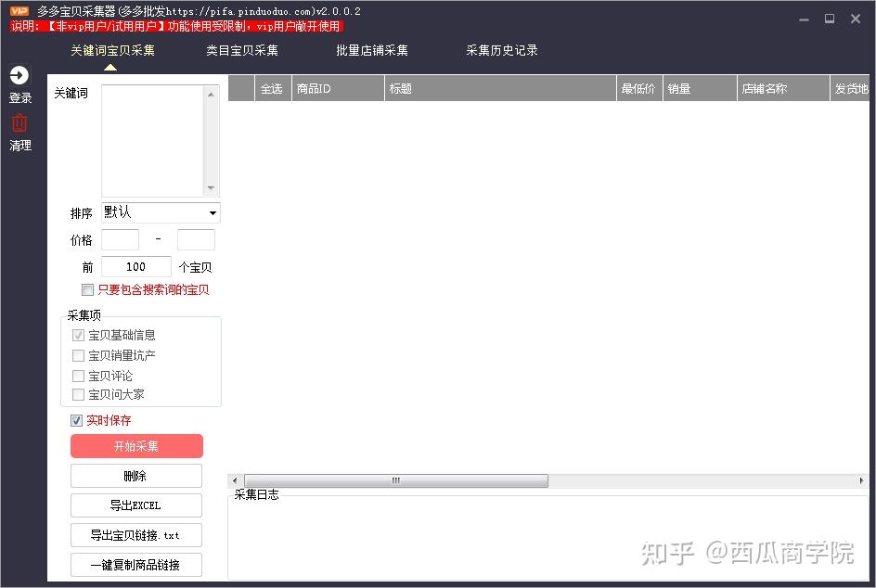Screen dimensions: 876x588
Task: Click the horizontal scrollbar above 采集日志
Action: (x=393, y=480)
